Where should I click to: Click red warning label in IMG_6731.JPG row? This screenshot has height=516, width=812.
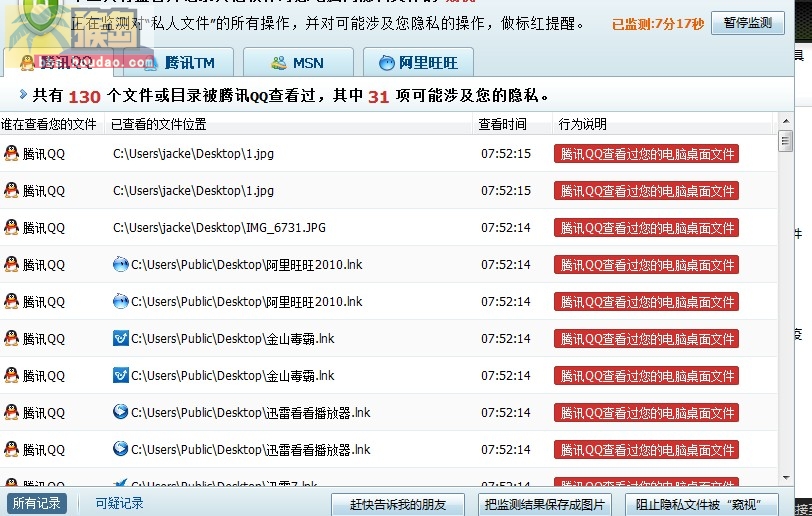(x=646, y=227)
